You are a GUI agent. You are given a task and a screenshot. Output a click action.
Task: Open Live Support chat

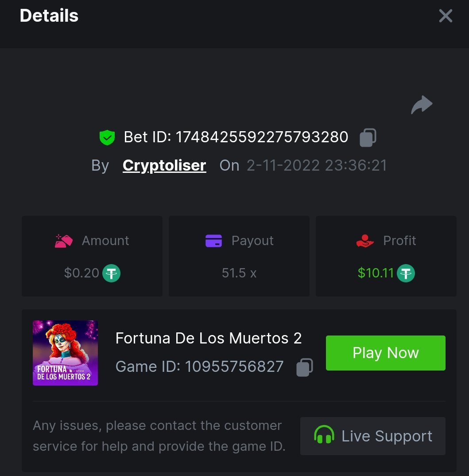(x=372, y=436)
